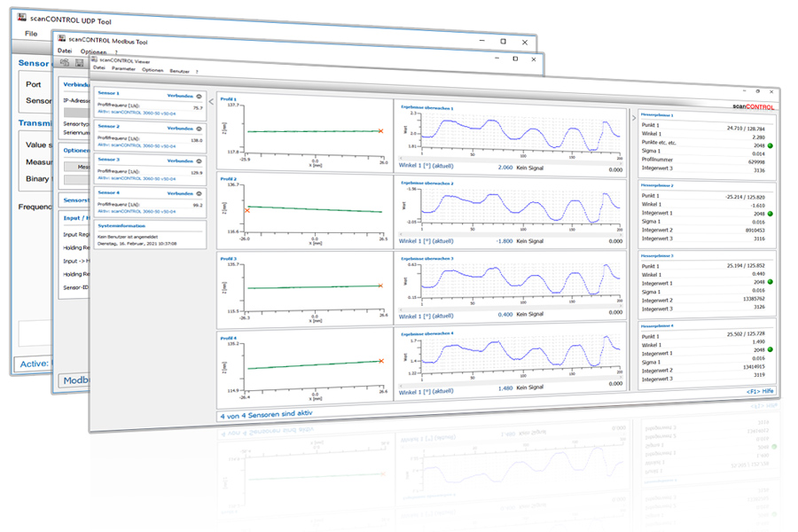Collapse the Sensor 1 panel
This screenshot has height=532, width=798.
[199, 94]
